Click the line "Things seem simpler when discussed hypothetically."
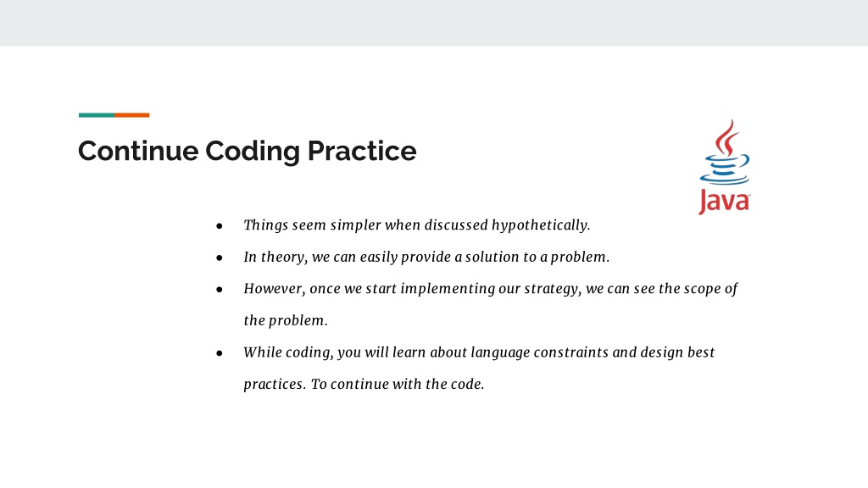The image size is (868, 488). click(x=417, y=225)
